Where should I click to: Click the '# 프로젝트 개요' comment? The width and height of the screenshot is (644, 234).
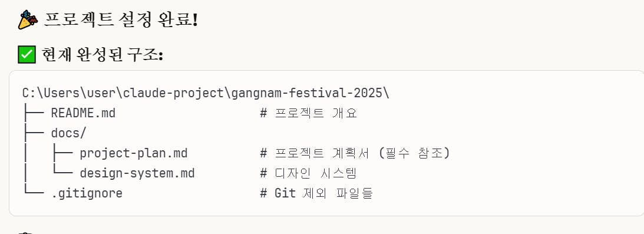308,113
